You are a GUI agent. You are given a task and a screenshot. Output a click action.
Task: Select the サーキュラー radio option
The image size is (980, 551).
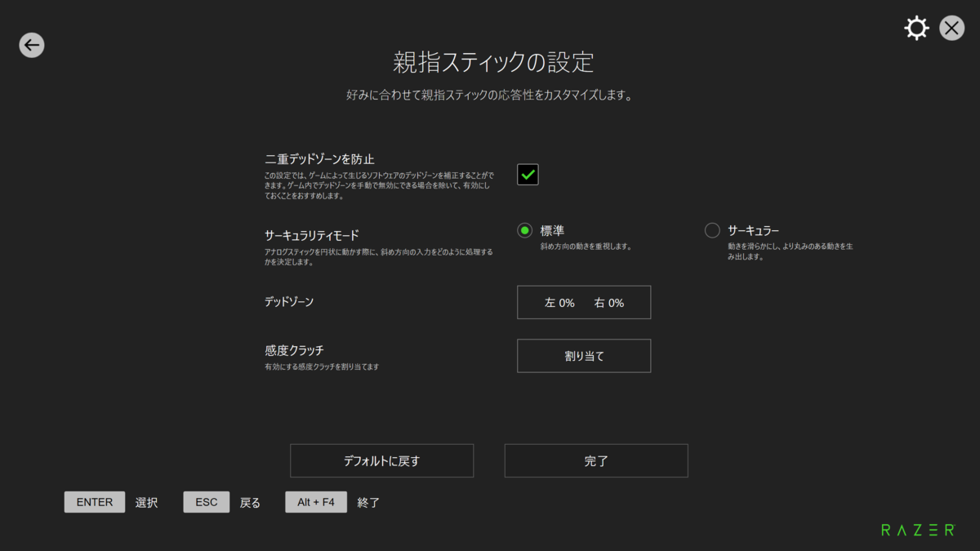[x=712, y=231]
